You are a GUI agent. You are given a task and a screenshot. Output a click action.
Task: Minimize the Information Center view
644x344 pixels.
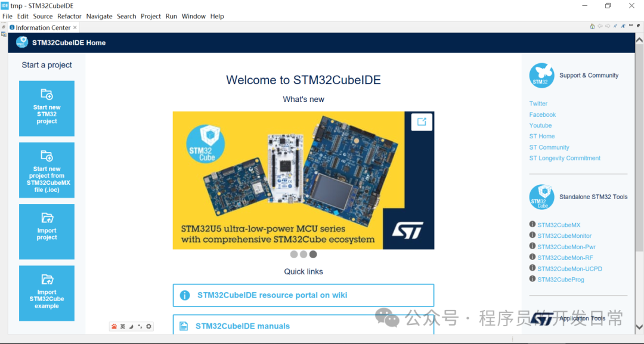pos(631,25)
